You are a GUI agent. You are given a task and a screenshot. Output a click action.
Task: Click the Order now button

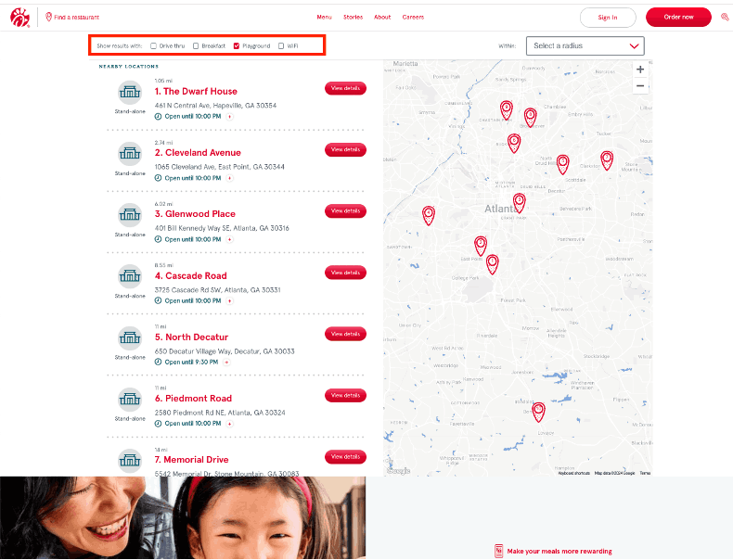[678, 17]
